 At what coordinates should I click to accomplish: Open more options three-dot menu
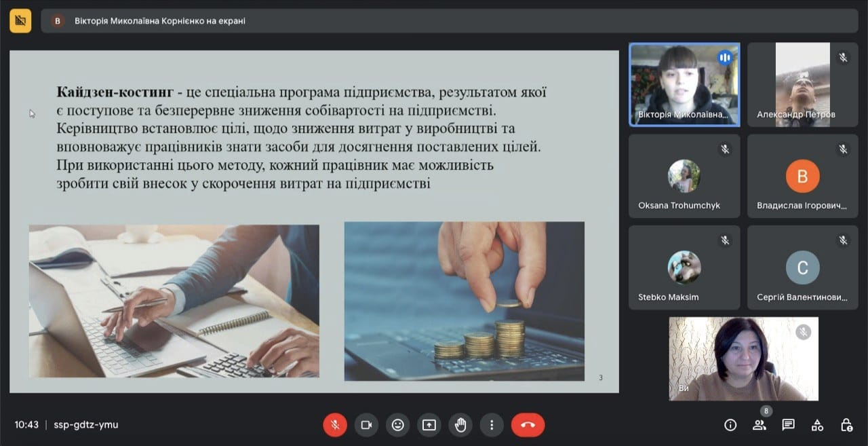tap(492, 425)
